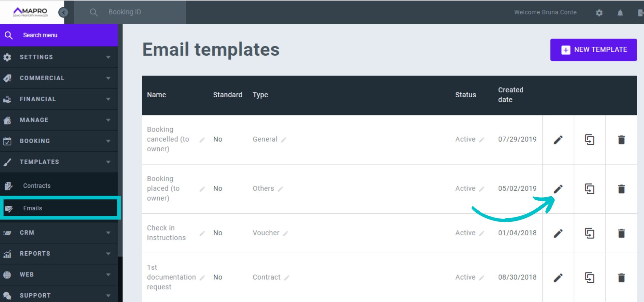Select the Emails sidebar item
644x302 pixels.
(x=33, y=208)
